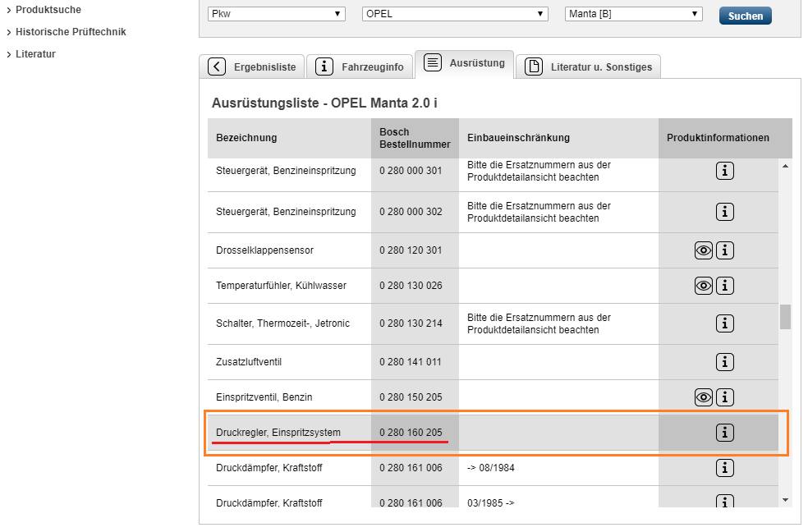Click the '03/1985 ->' restriction text
Image resolution: width=808 pixels, height=532 pixels.
490,502
